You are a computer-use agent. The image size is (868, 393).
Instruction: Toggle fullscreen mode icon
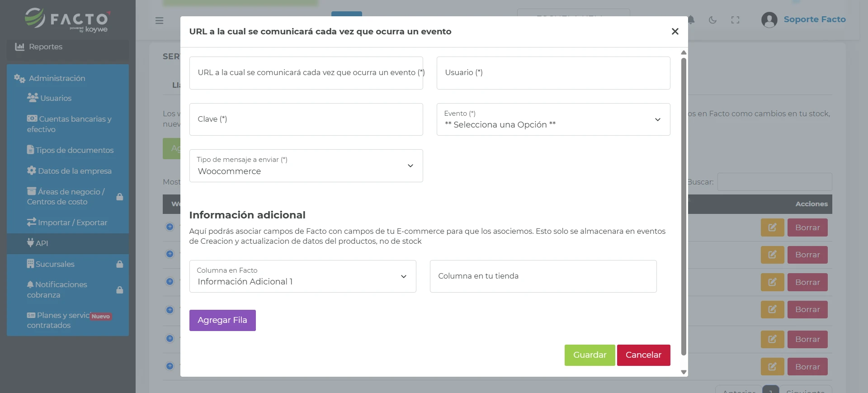736,20
